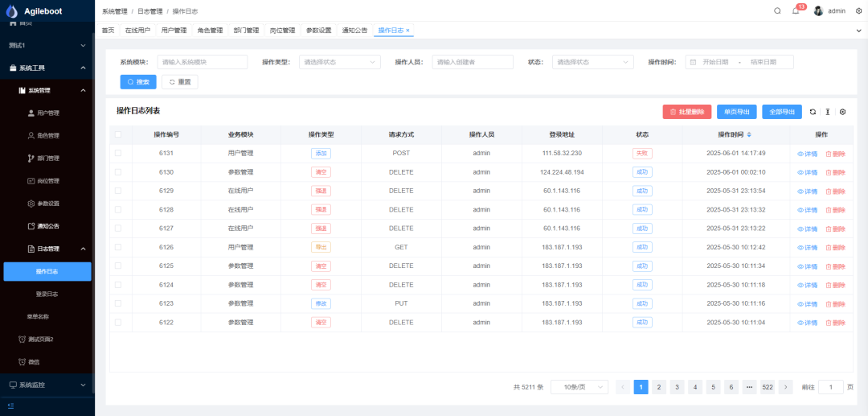This screenshot has height=416, width=868.
Task: Open system settings gear in top-right header
Action: click(858, 11)
